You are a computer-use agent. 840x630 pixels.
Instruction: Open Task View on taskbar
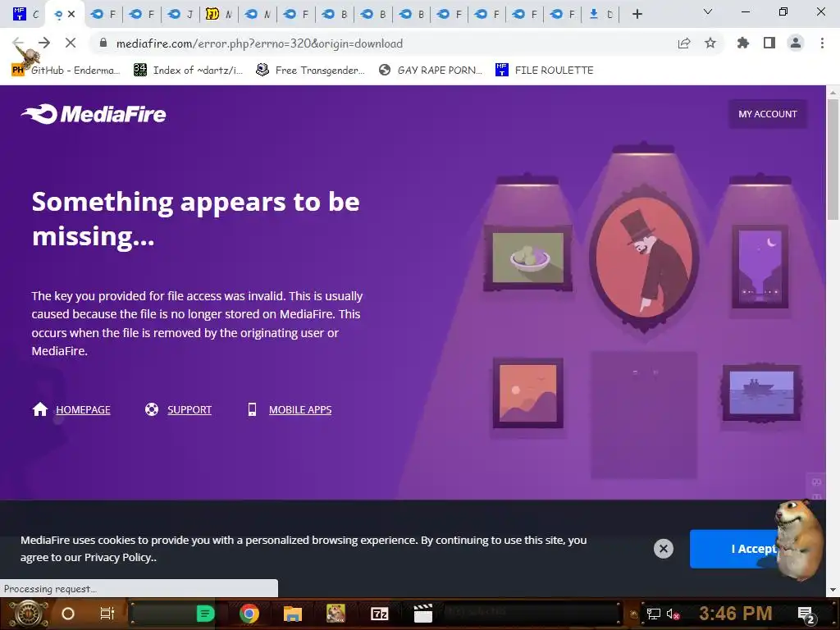tap(107, 614)
